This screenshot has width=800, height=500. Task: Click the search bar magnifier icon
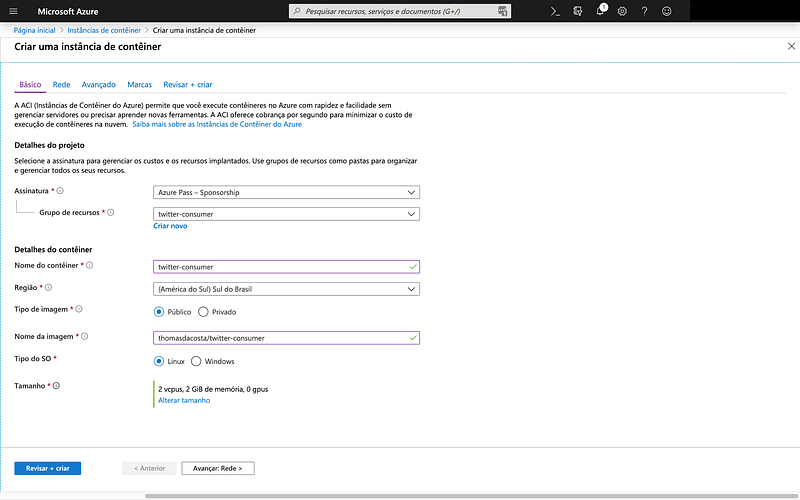[x=296, y=11]
